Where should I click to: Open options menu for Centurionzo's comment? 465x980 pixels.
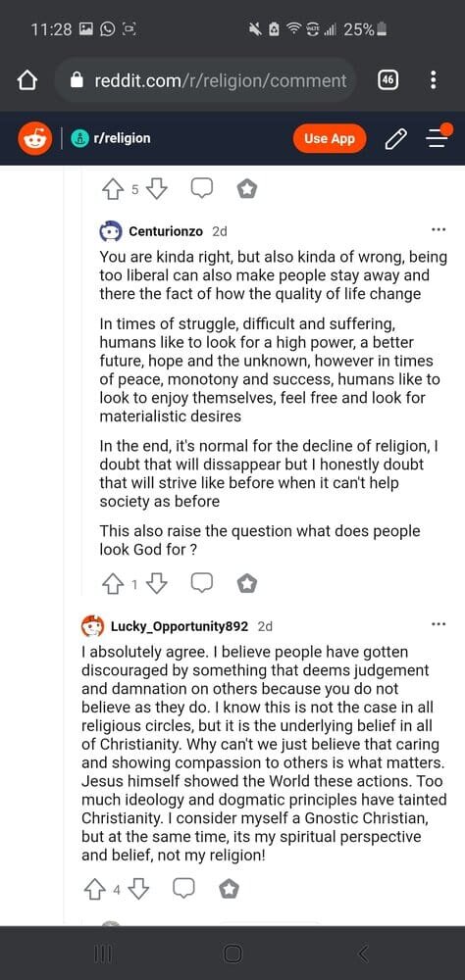[439, 230]
